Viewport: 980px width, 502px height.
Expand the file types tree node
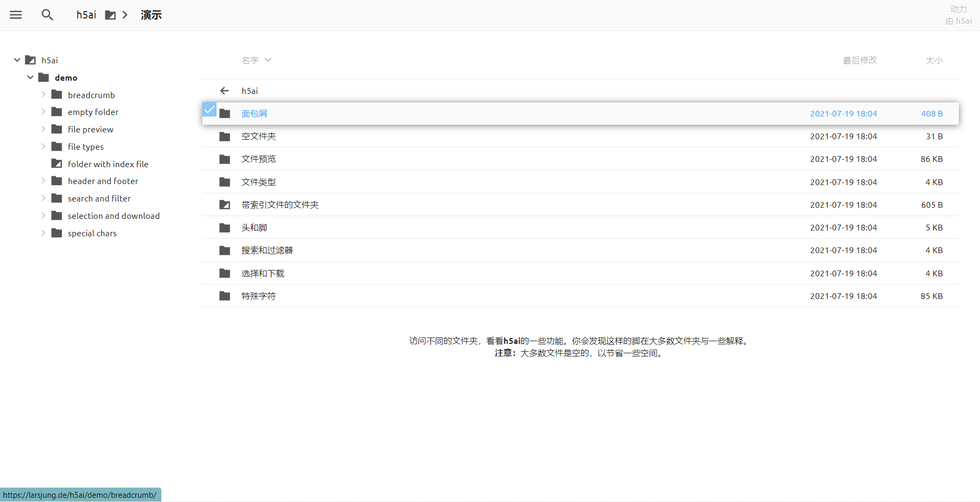tap(43, 147)
